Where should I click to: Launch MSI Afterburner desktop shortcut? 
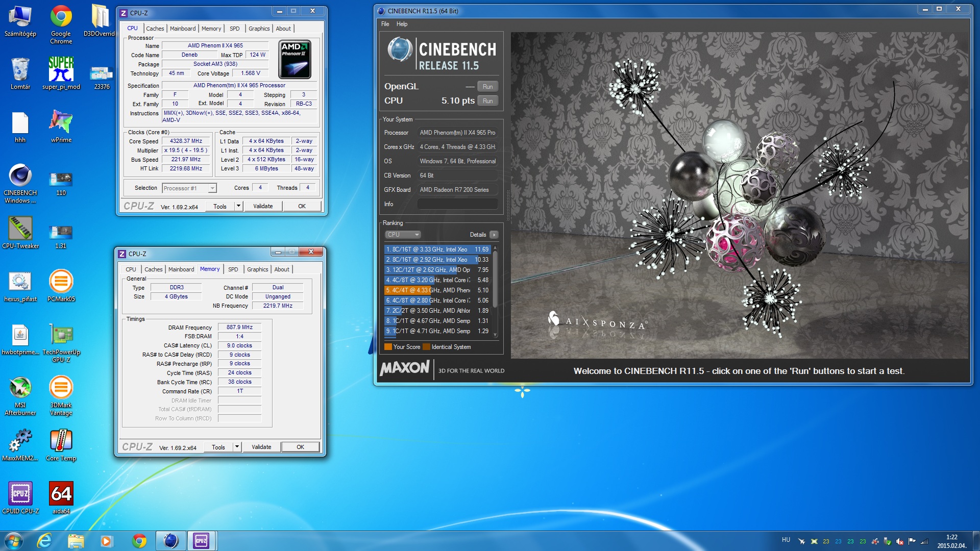click(20, 396)
